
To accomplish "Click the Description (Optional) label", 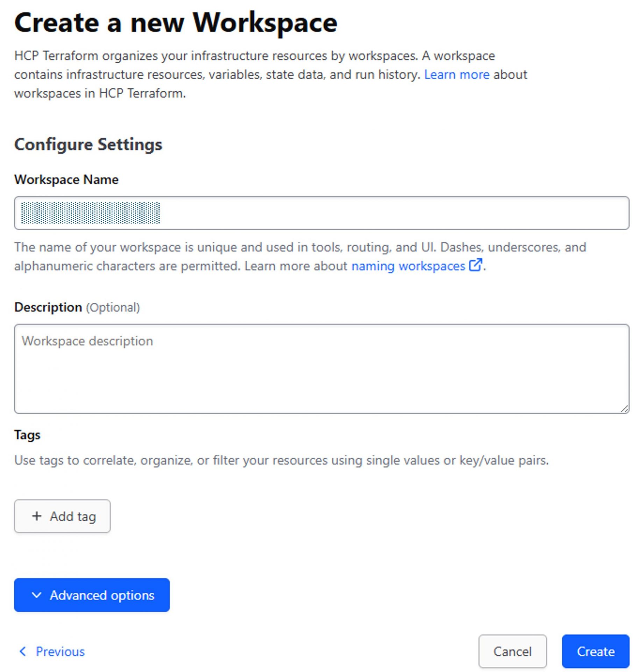I will tap(77, 307).
